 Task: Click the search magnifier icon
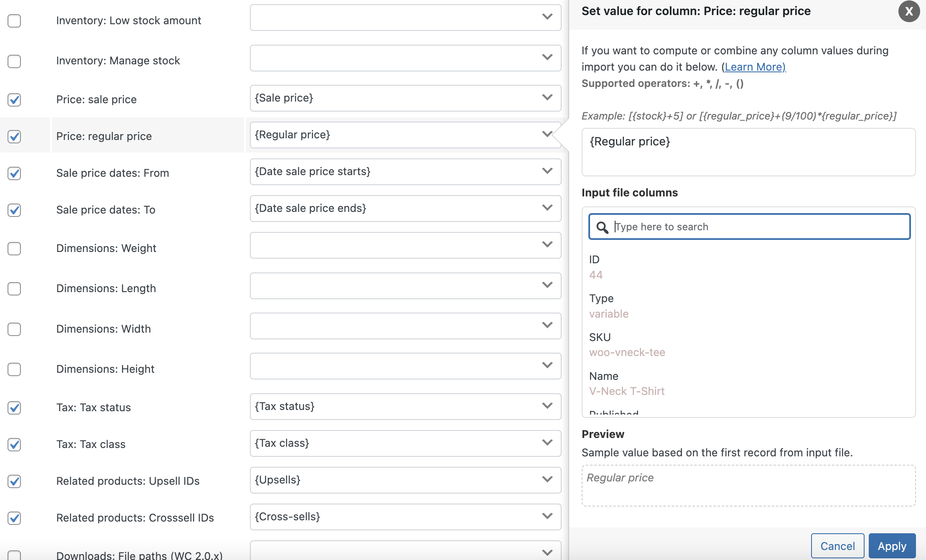click(602, 227)
